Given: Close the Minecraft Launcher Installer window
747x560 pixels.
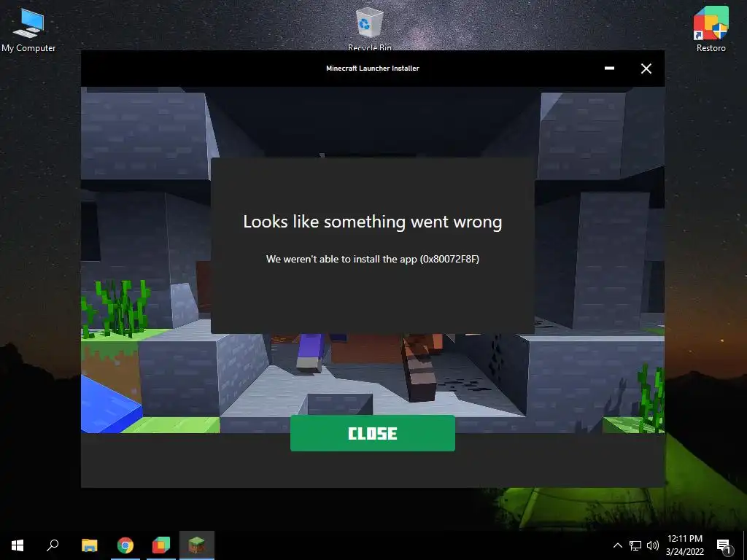Looking at the screenshot, I should pyautogui.click(x=646, y=69).
